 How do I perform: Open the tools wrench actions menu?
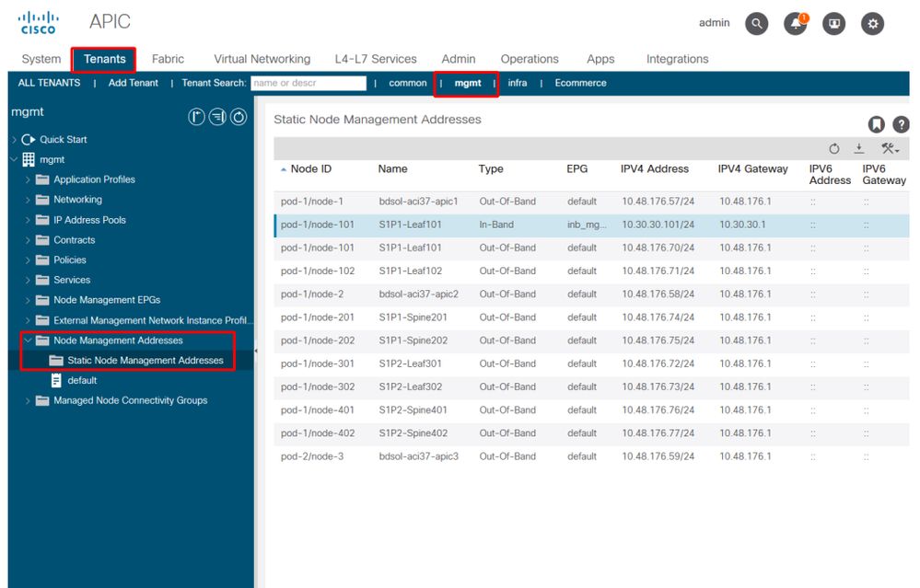click(889, 148)
